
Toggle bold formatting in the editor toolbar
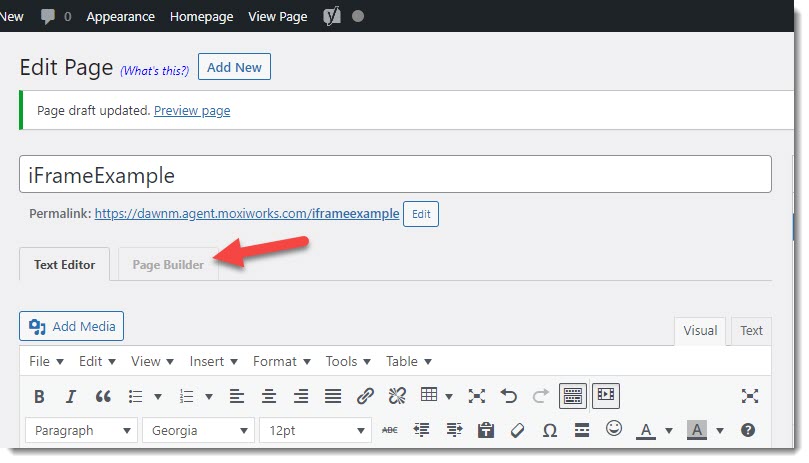39,396
